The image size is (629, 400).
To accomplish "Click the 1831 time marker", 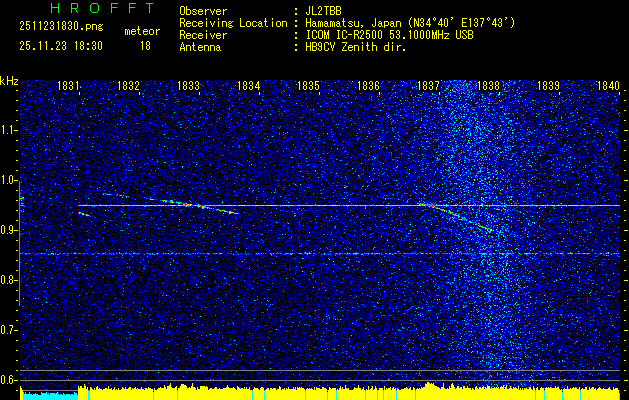I will pyautogui.click(x=69, y=86).
